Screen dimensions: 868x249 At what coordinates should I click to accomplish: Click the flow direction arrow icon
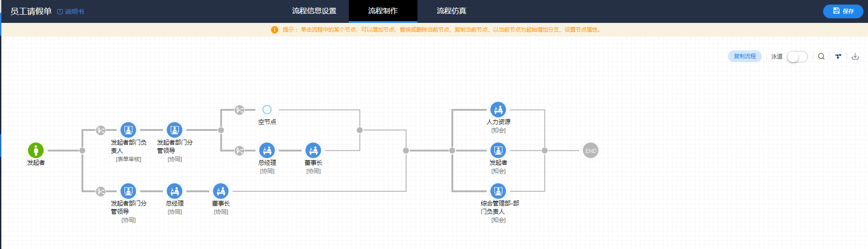(x=838, y=56)
